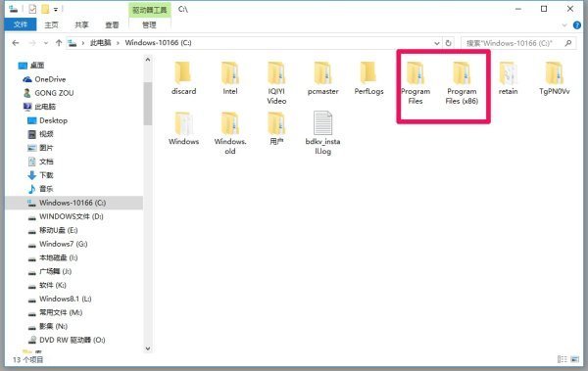This screenshot has height=371, width=588.
Task: Open the 管理 drive tools tab
Action: pos(149,24)
